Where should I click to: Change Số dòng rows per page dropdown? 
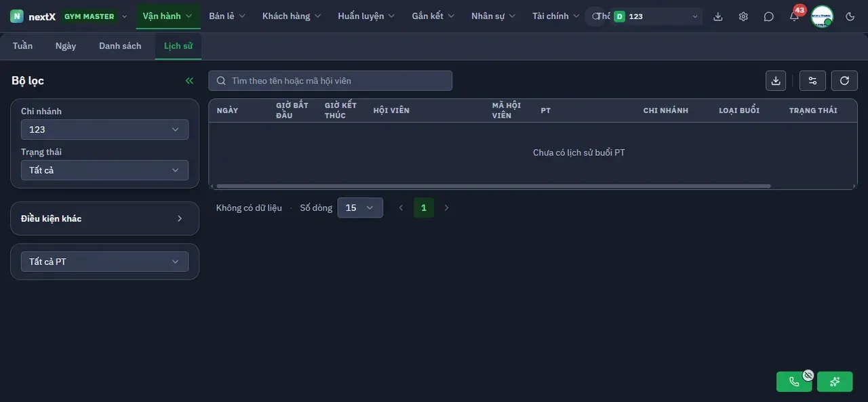pyautogui.click(x=360, y=207)
